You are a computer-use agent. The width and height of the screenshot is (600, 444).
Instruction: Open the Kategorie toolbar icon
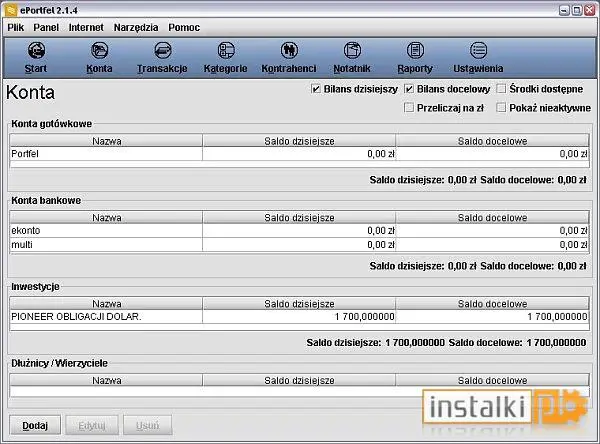click(226, 50)
